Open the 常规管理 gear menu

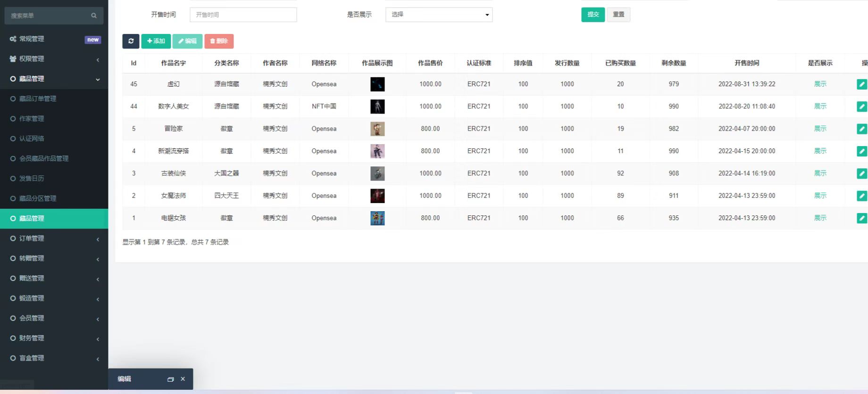click(32, 39)
